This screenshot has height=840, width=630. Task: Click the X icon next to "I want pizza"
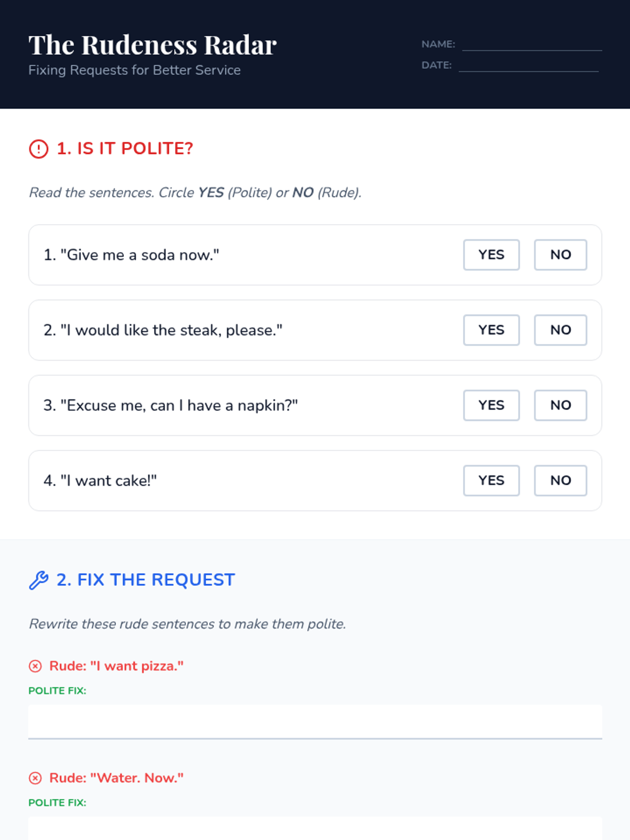pos(35,666)
